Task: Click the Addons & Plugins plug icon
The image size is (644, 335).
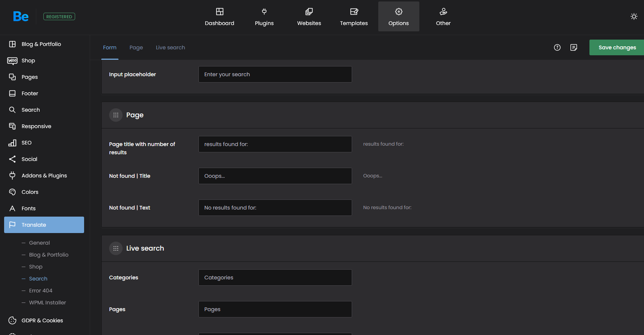Action: [12, 176]
